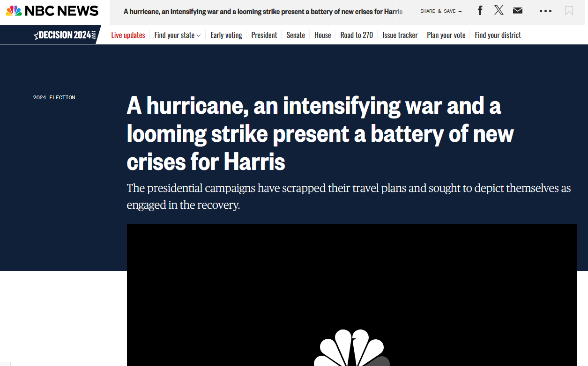
Task: Open the President section
Action: tap(264, 35)
